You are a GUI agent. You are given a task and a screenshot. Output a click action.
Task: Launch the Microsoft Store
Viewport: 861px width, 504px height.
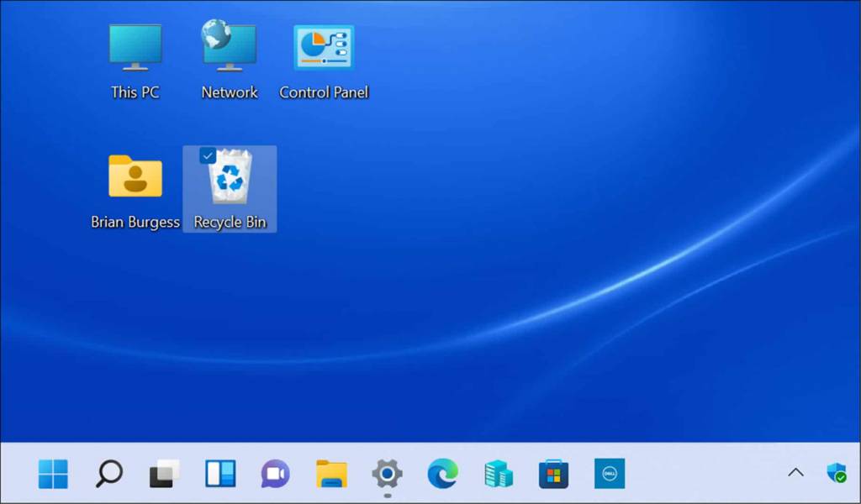[x=552, y=473]
